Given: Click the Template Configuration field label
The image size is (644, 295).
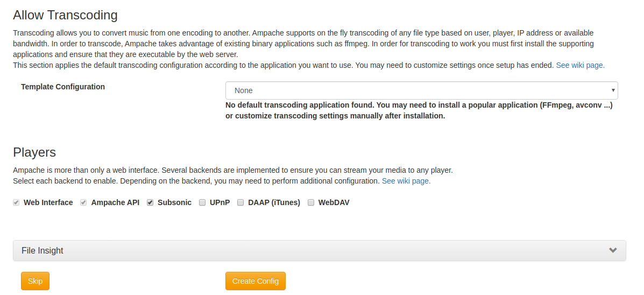Looking at the screenshot, I should 63,87.
